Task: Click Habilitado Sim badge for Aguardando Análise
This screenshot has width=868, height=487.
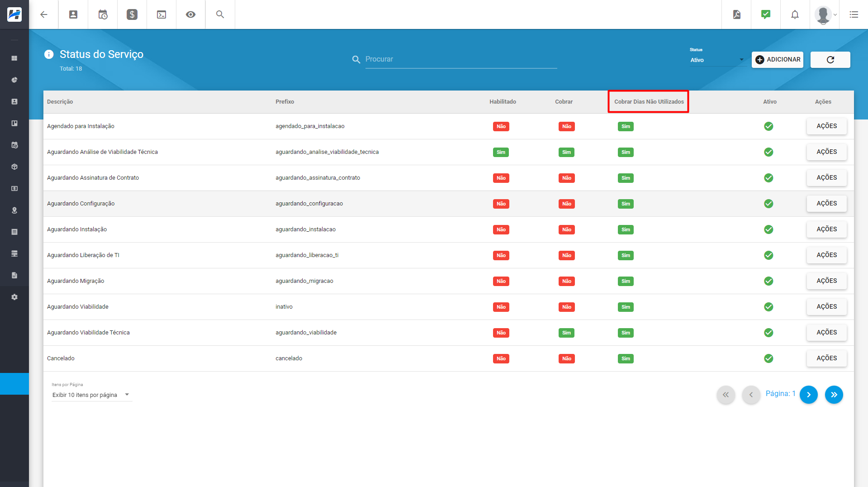Action: (x=501, y=153)
